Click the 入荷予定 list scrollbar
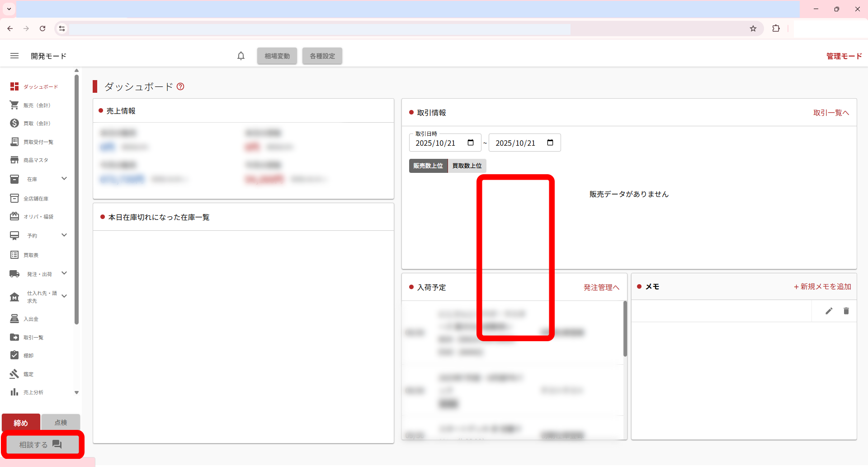Screen dimensions: 868x467 click(x=625, y=329)
